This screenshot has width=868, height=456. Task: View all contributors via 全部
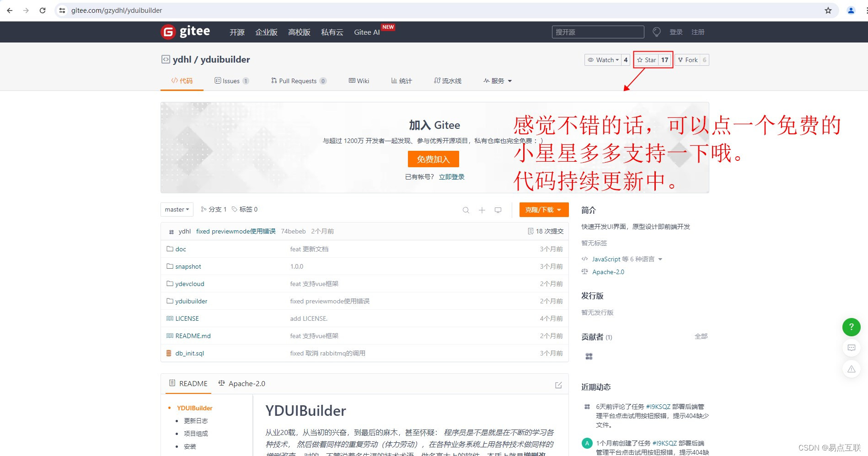coord(701,336)
